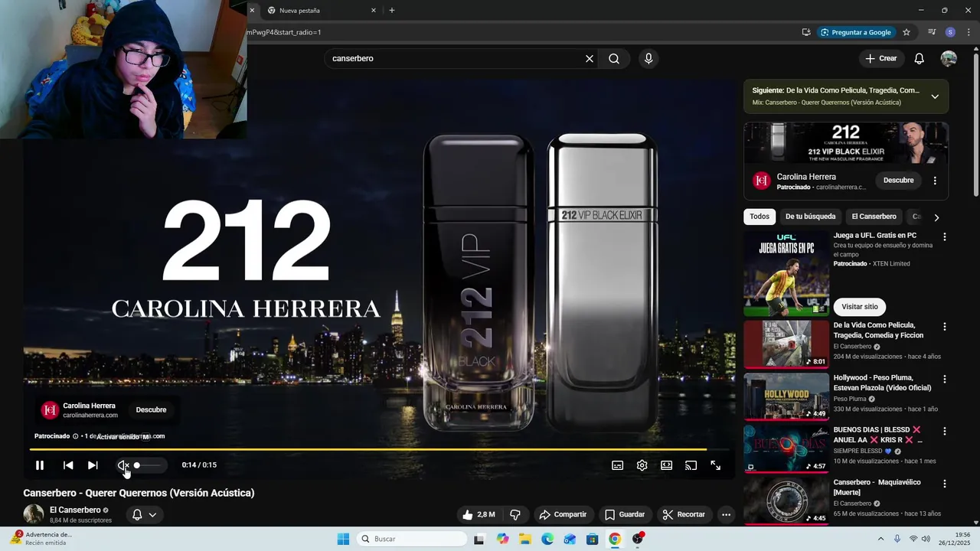The width and height of the screenshot is (980, 551).
Task: Open options for Canserbero Maquiavélico video
Action: pos(945,484)
